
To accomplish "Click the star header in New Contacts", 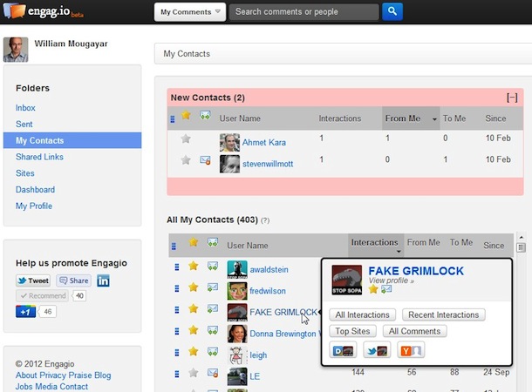I will pyautogui.click(x=186, y=115).
